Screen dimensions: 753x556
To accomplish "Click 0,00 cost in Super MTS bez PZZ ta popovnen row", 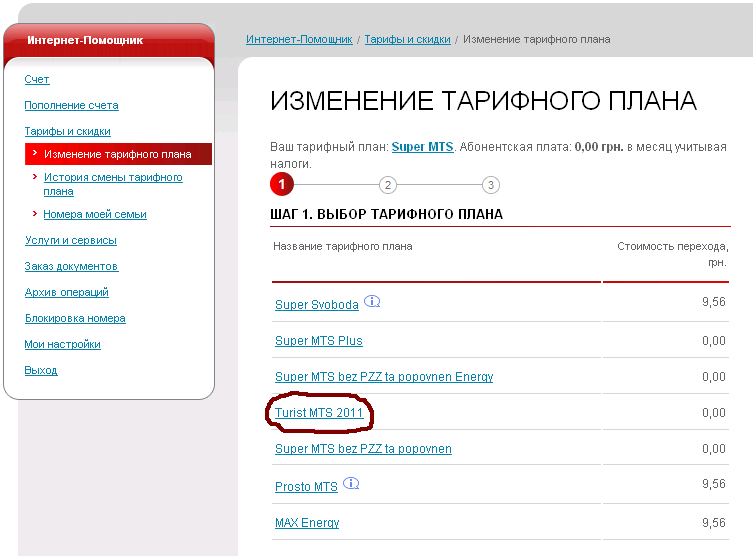I will coord(714,449).
